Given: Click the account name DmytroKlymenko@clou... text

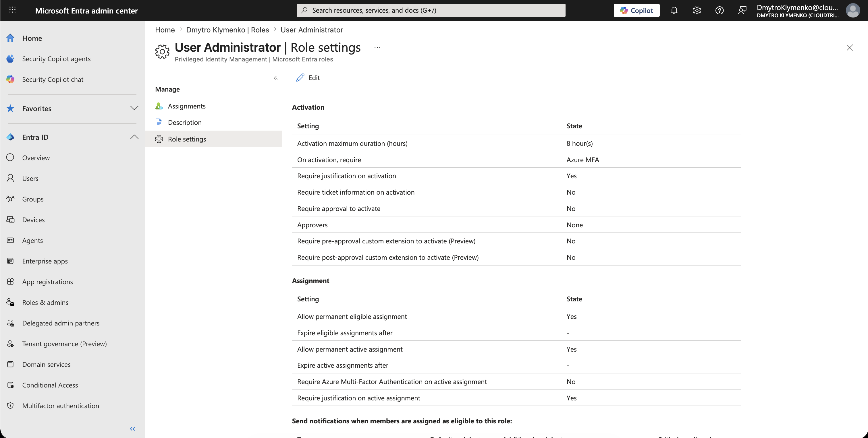Looking at the screenshot, I should click(797, 7).
